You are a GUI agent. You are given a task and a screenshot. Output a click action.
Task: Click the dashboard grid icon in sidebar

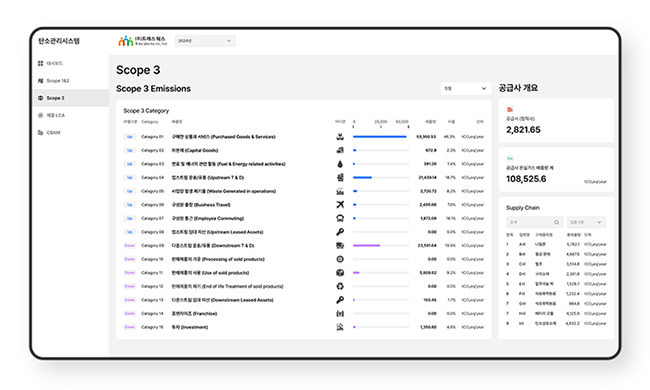pyautogui.click(x=40, y=63)
